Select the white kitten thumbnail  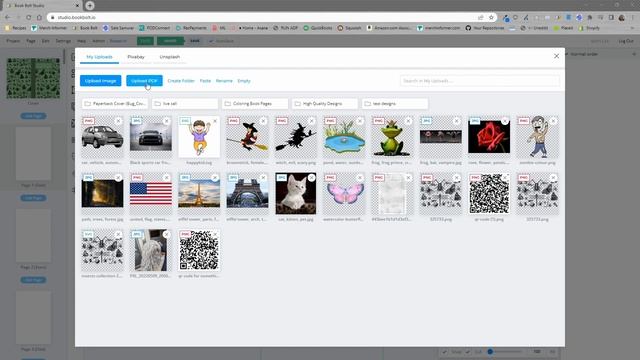(x=296, y=193)
